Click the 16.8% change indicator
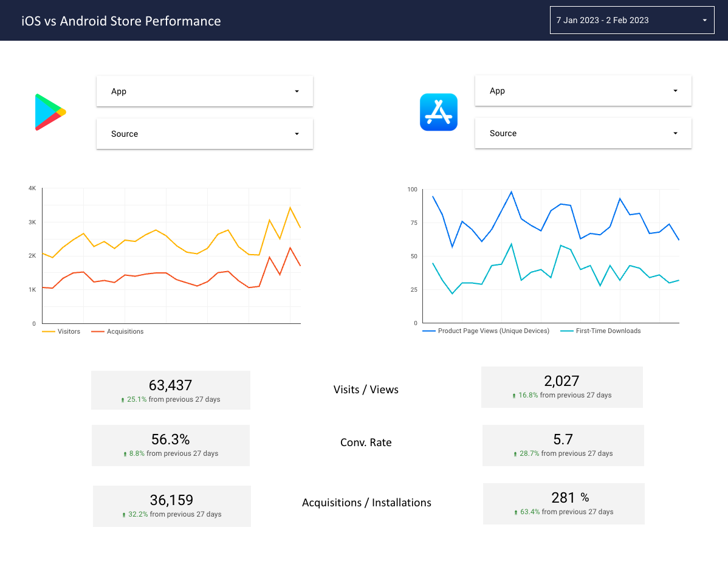 tap(525, 395)
